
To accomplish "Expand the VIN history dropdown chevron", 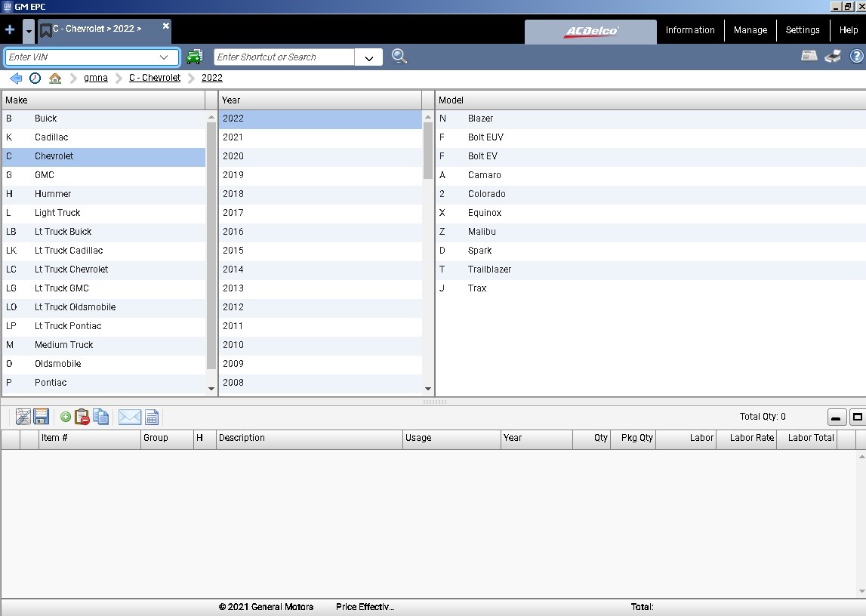I will point(164,57).
